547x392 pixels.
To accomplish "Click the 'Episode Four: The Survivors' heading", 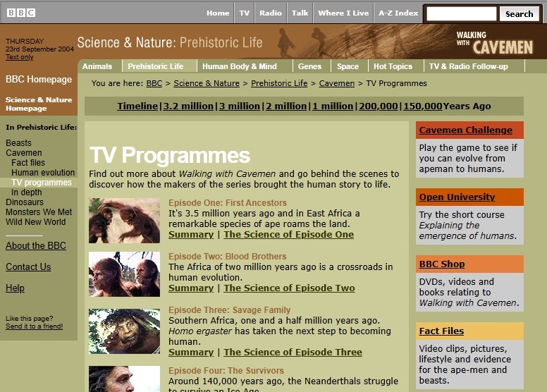I will pos(226,371).
